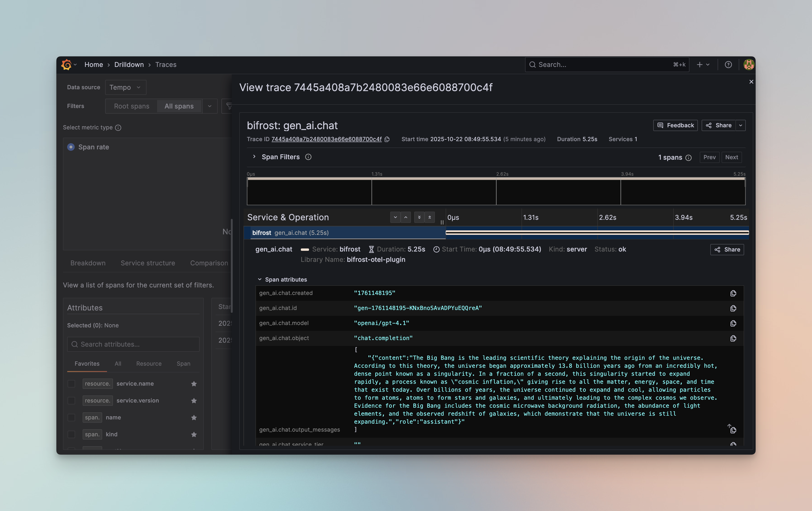The width and height of the screenshot is (812, 511).
Task: Select the Resource tab in attributes panel
Action: tap(149, 364)
